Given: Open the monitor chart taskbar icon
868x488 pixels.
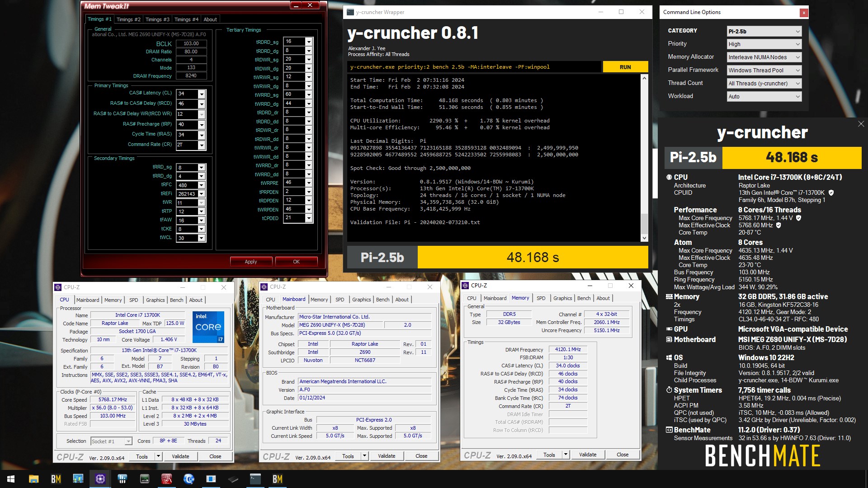Looking at the screenshot, I should coord(78,479).
